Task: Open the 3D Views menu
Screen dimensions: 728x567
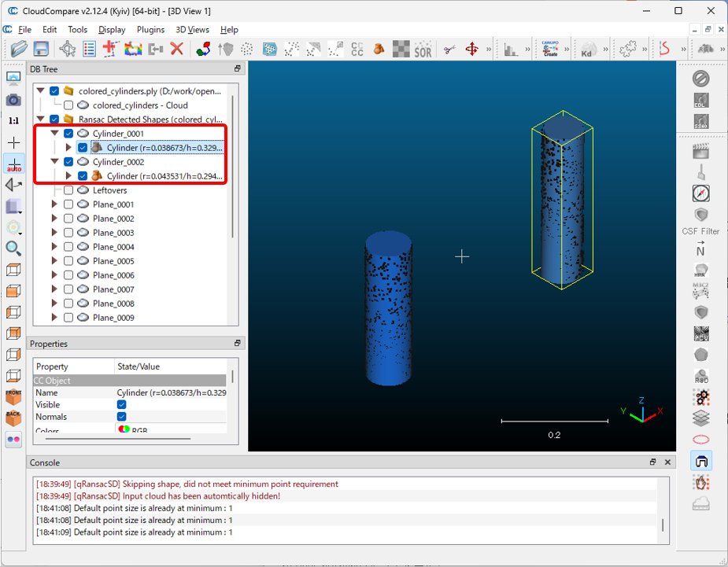Action: [192, 30]
